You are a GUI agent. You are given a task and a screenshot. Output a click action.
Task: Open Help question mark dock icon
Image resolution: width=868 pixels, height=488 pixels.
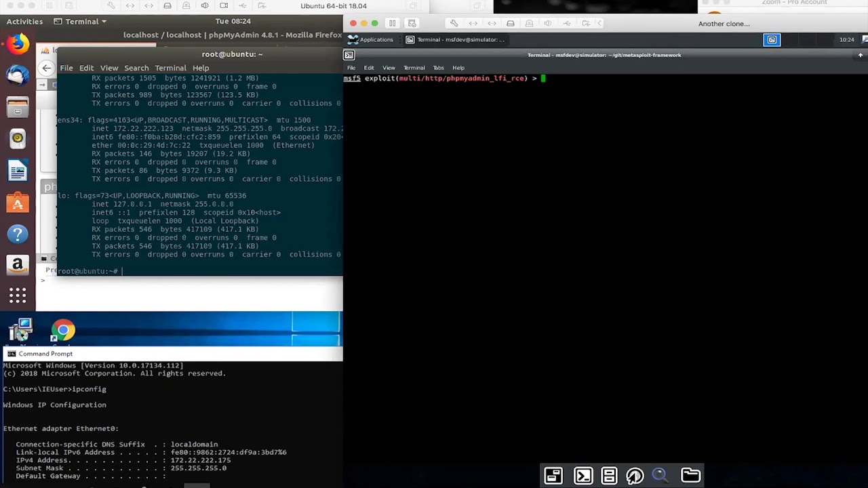(18, 234)
